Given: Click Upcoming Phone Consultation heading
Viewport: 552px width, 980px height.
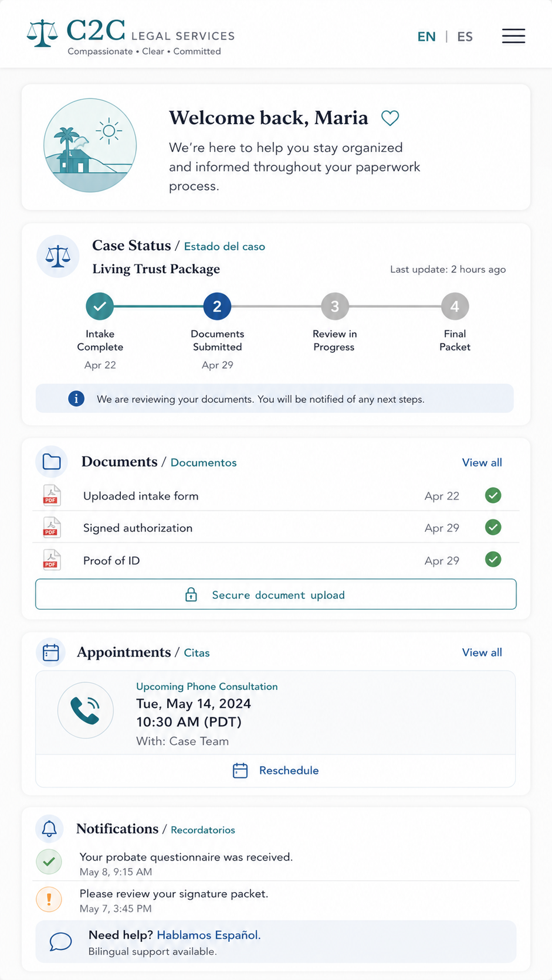Looking at the screenshot, I should point(207,686).
